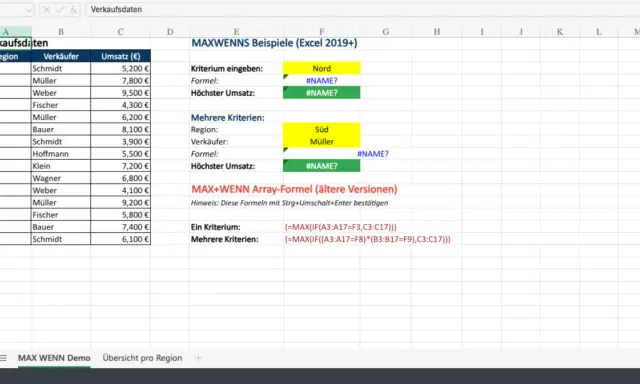
Task: Select column I header
Action: click(482, 32)
